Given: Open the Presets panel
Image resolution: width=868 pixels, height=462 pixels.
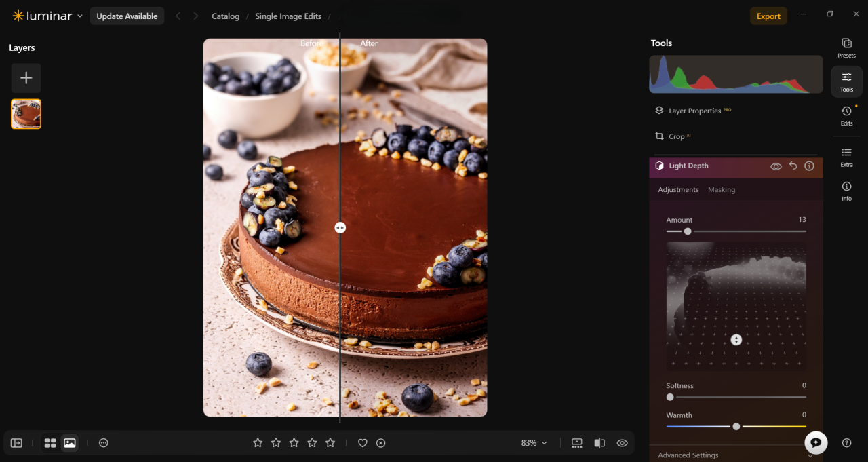Looking at the screenshot, I should click(x=846, y=47).
